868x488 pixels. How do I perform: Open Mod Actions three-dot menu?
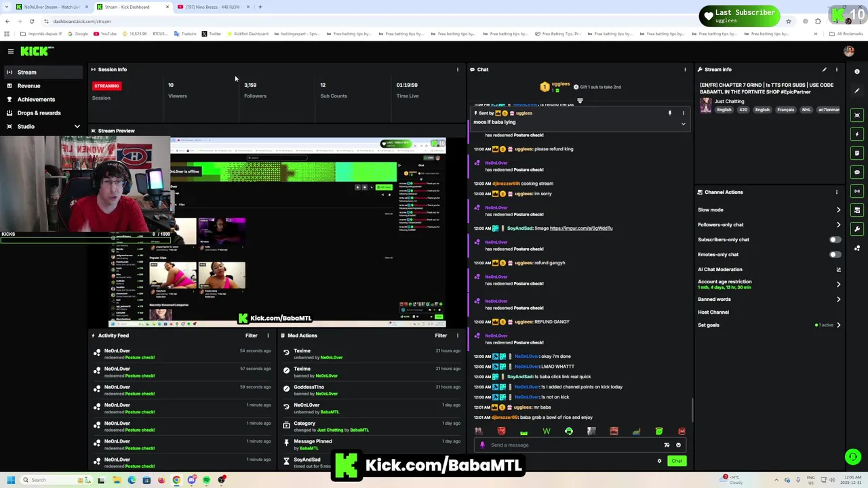pos(457,335)
